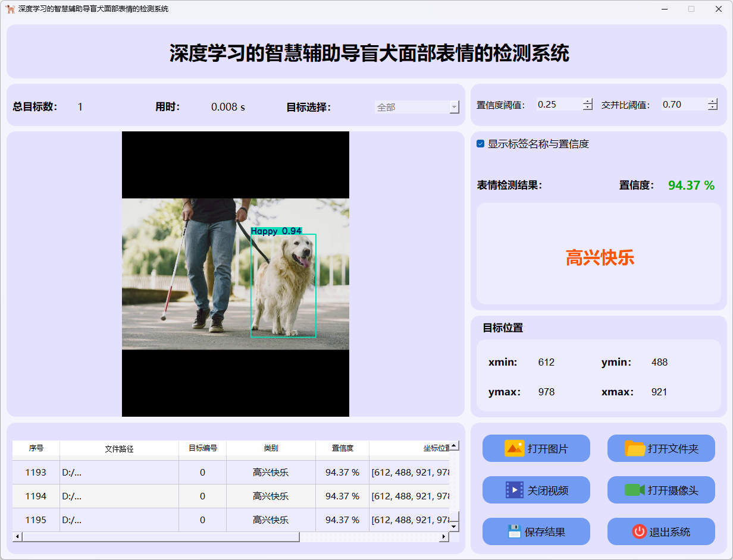Click the confidence threshold input field
The height and width of the screenshot is (560, 733).
pyautogui.click(x=558, y=105)
